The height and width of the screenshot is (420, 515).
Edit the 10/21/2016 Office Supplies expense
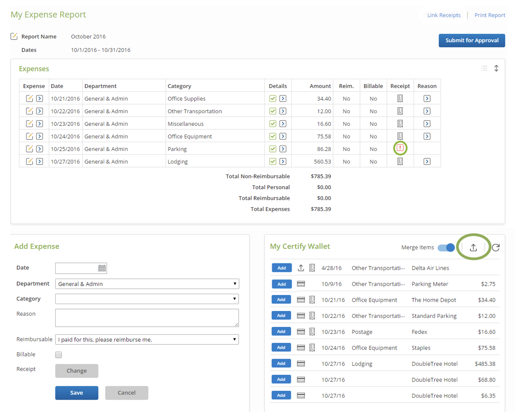(x=29, y=99)
